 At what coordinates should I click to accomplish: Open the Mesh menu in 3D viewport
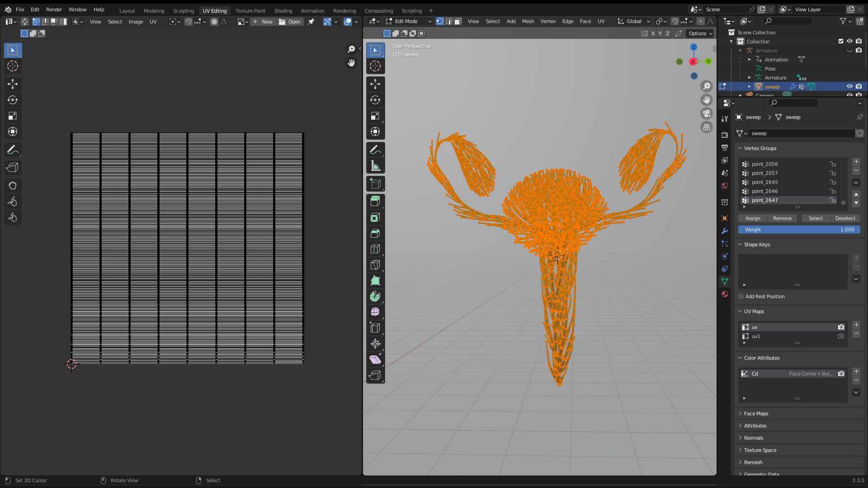(528, 21)
